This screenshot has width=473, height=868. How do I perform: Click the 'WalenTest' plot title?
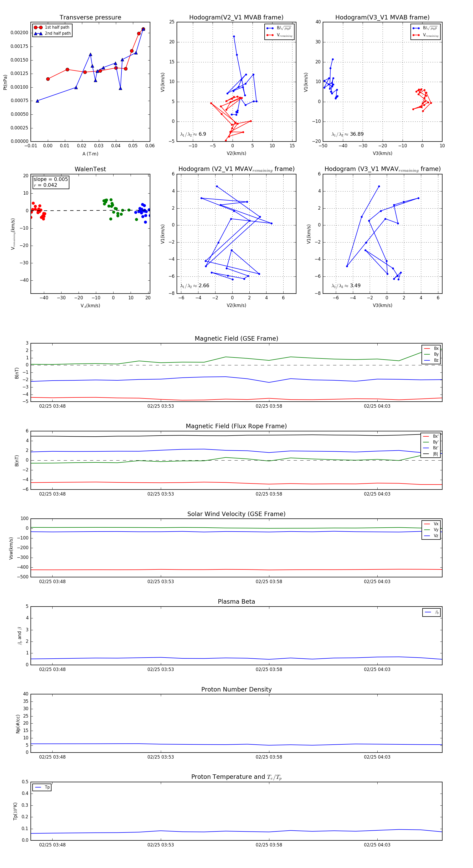point(90,169)
